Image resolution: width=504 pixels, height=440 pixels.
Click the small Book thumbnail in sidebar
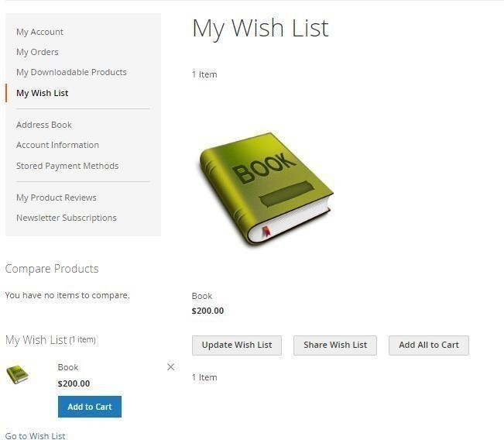(x=18, y=374)
